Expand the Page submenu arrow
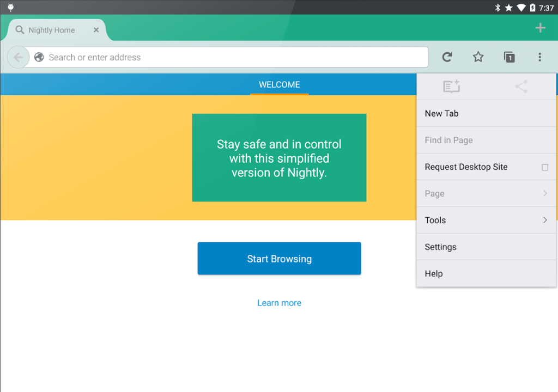 (545, 193)
